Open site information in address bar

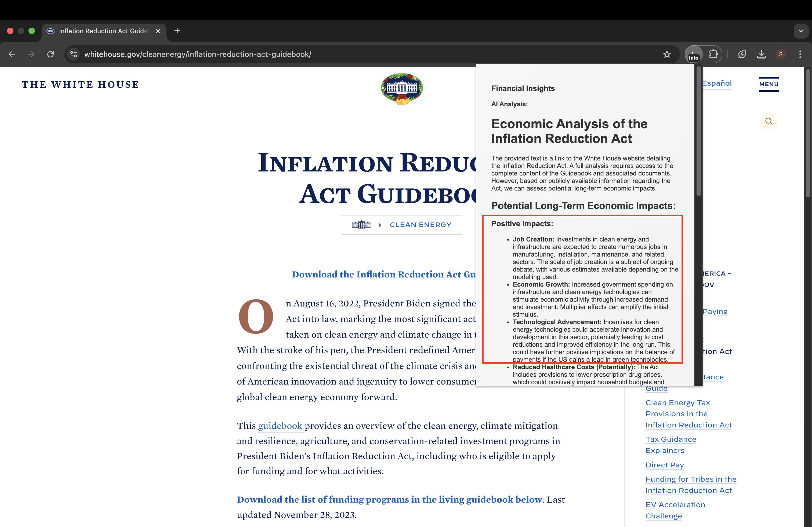pyautogui.click(x=73, y=54)
